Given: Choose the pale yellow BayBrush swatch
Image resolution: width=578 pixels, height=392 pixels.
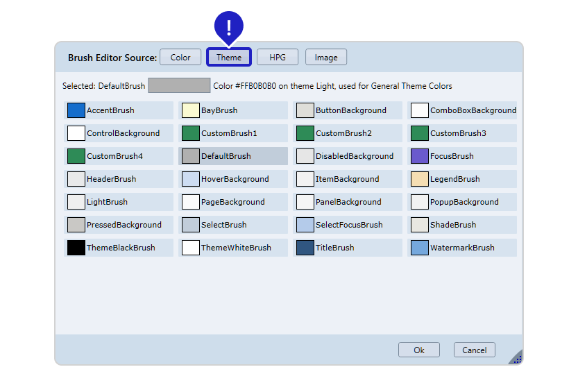Looking at the screenshot, I should [191, 110].
